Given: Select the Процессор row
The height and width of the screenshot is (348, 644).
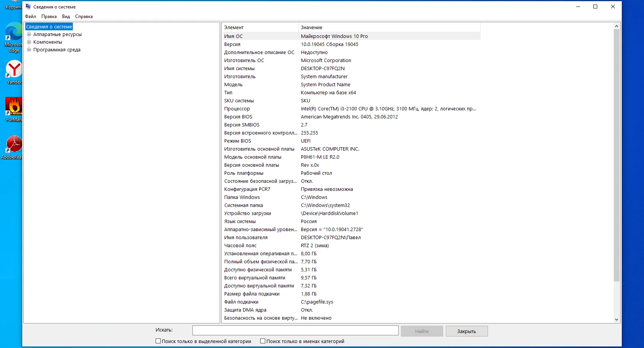Looking at the screenshot, I should (x=351, y=109).
